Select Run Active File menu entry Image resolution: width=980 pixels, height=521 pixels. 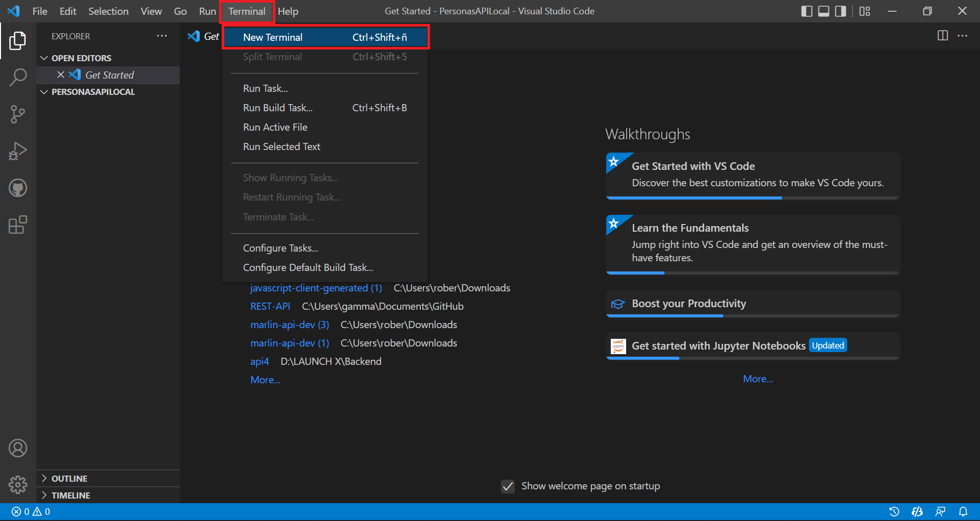click(x=325, y=127)
